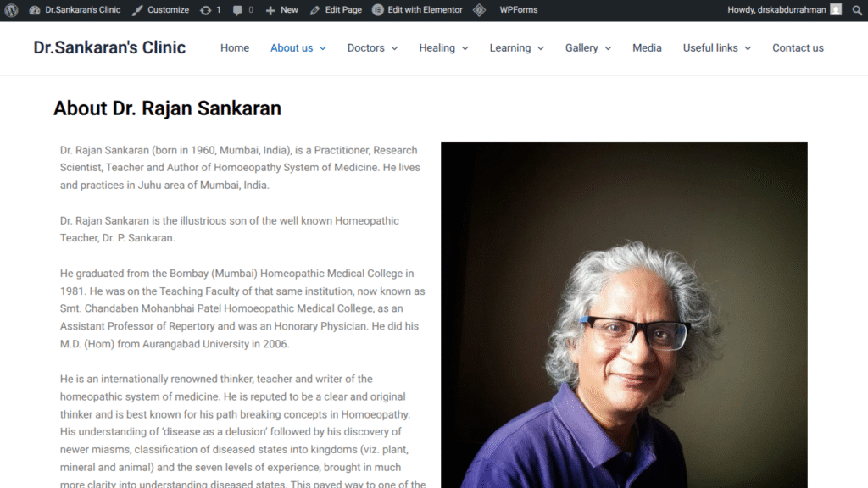The image size is (868, 488).
Task: Click the plus New icon
Action: click(270, 10)
